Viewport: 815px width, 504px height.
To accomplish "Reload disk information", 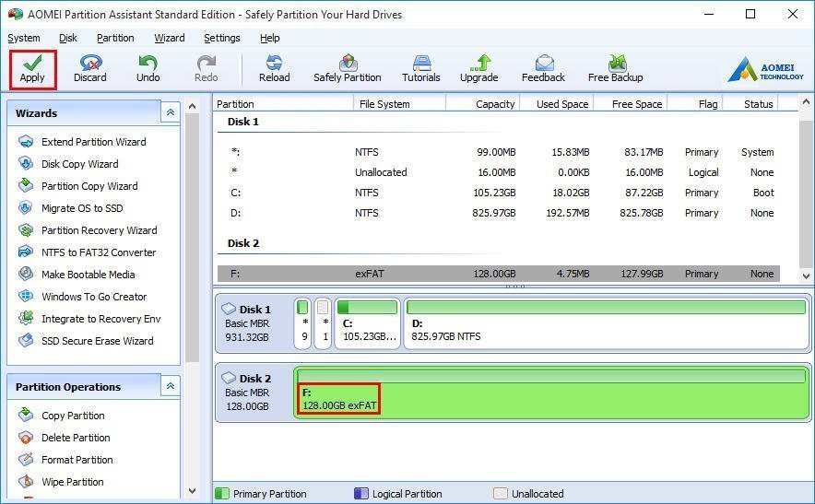I will click(x=275, y=70).
